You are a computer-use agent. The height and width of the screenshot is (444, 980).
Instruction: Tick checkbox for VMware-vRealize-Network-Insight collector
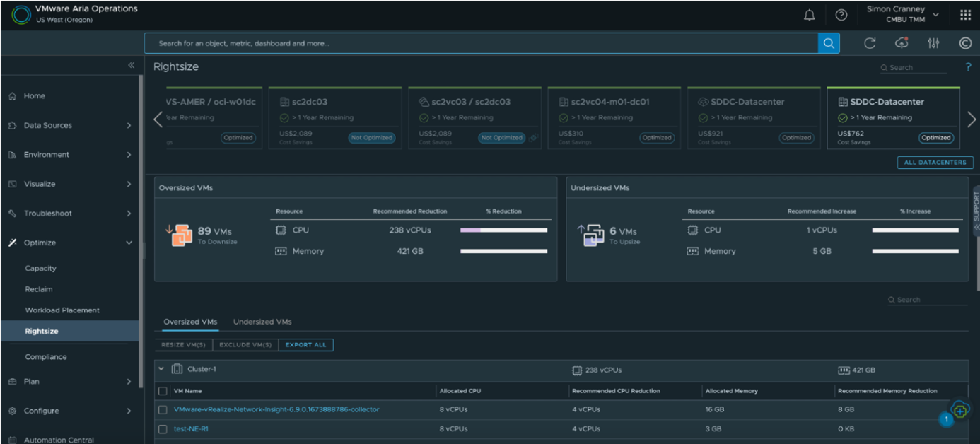(163, 409)
